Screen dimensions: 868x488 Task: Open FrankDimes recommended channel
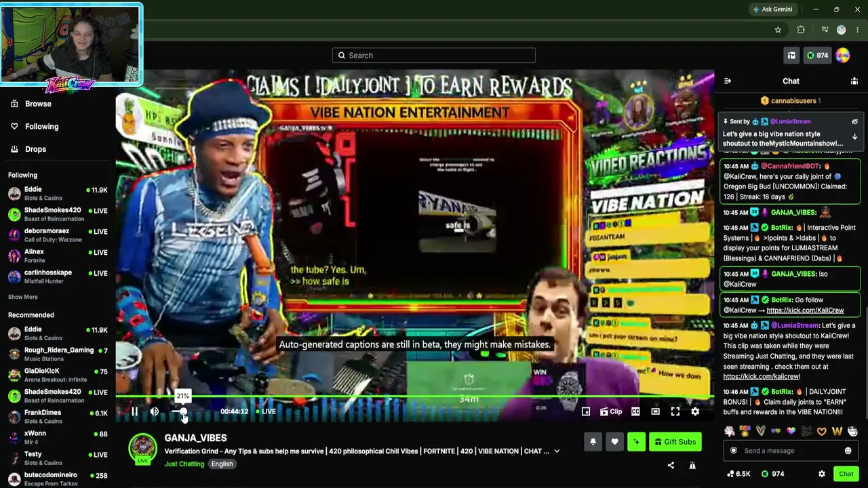tap(58, 416)
